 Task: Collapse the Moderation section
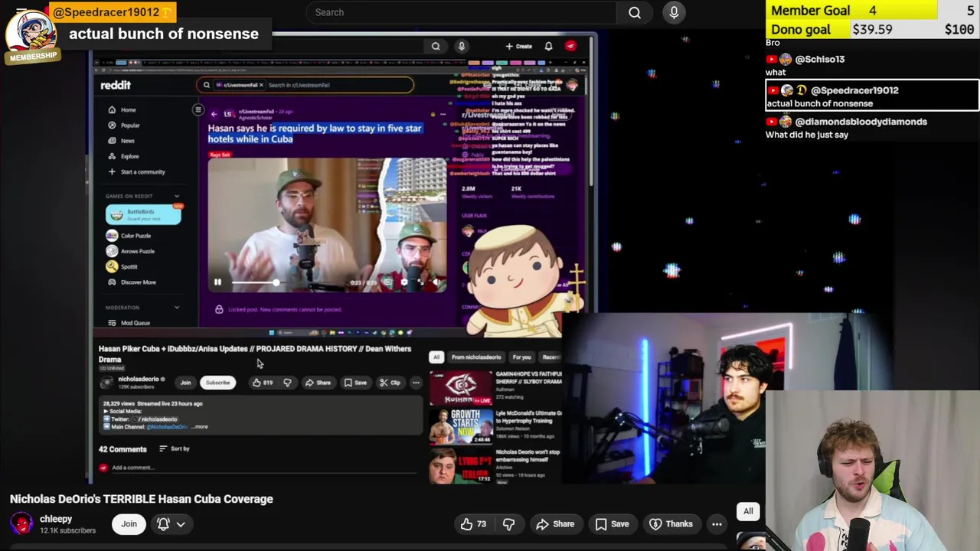[177, 308]
